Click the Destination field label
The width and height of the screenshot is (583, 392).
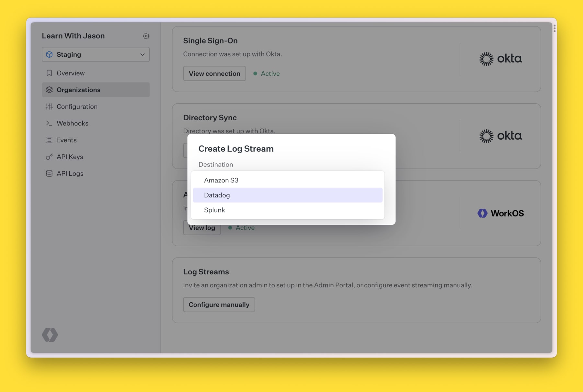[216, 165]
